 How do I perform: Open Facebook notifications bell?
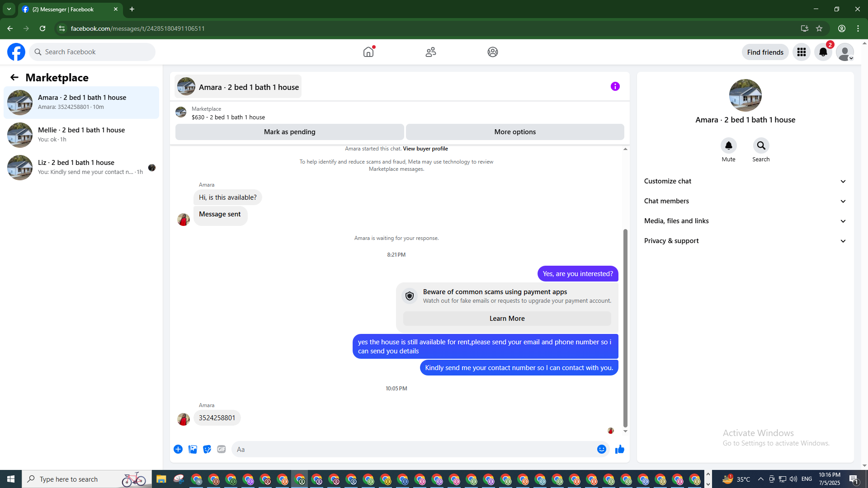[823, 52]
